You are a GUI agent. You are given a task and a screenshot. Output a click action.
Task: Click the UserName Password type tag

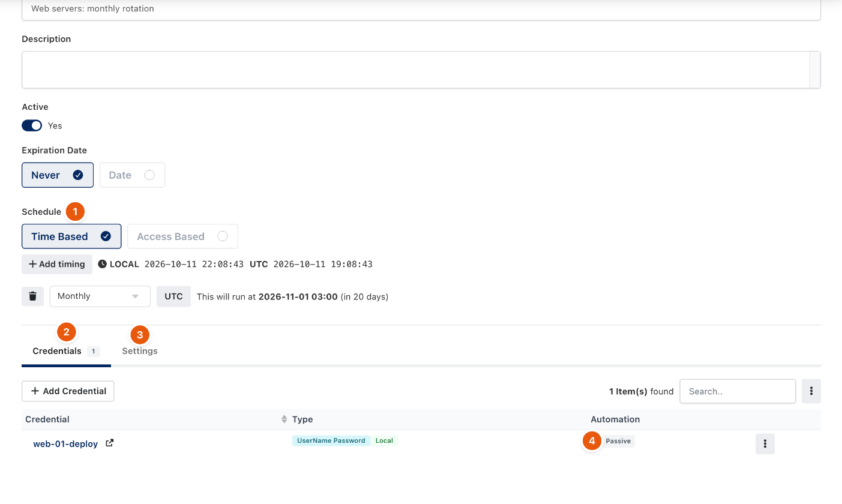click(x=331, y=440)
